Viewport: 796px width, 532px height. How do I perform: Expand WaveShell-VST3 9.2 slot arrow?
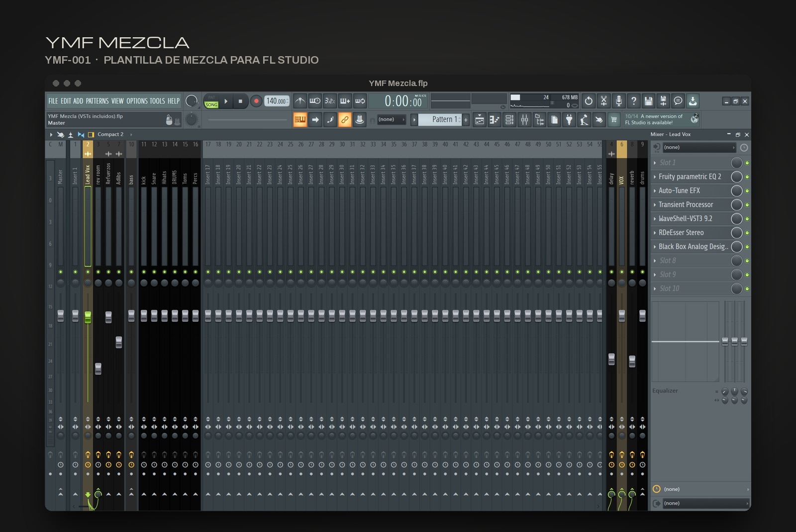click(655, 219)
